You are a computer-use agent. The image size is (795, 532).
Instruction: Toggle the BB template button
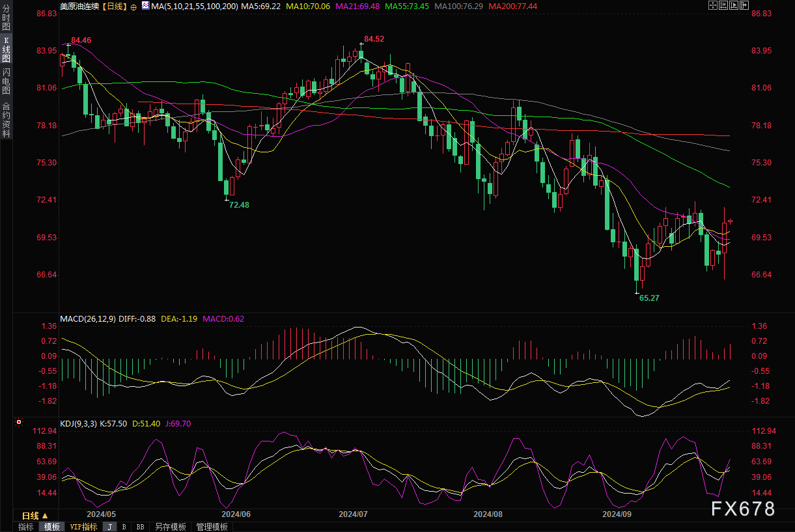click(x=140, y=527)
